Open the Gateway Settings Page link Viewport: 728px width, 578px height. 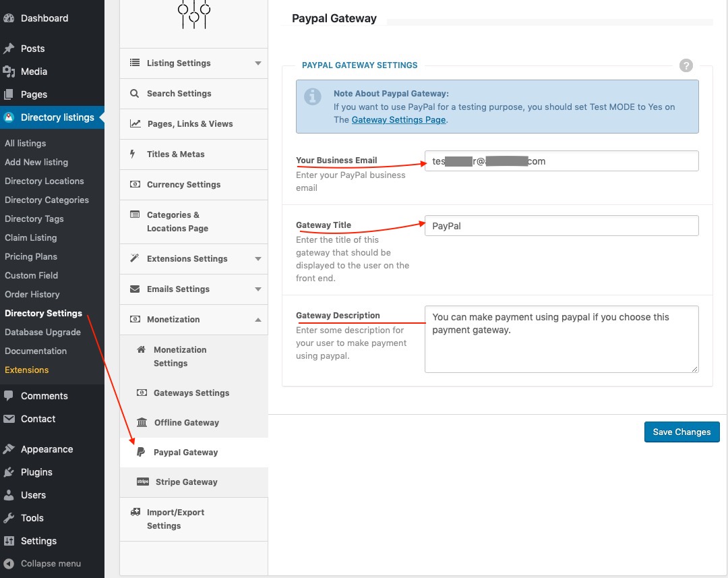pyautogui.click(x=398, y=119)
